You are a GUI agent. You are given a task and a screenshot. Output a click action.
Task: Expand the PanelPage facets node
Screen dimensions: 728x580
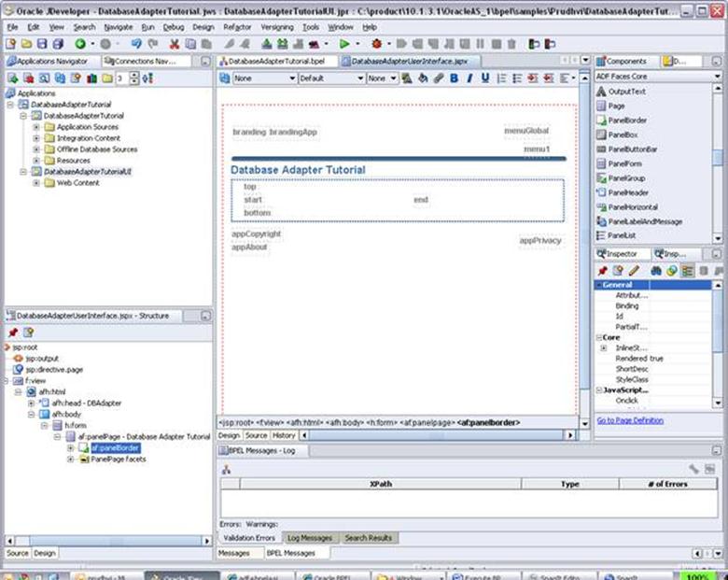pyautogui.click(x=71, y=460)
